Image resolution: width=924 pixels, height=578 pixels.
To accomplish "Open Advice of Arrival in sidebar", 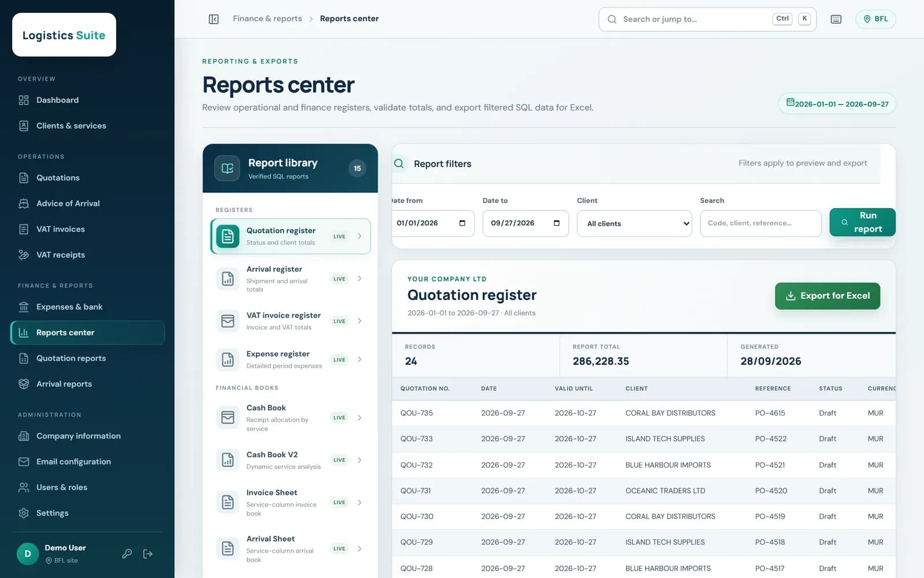I will click(88, 203).
